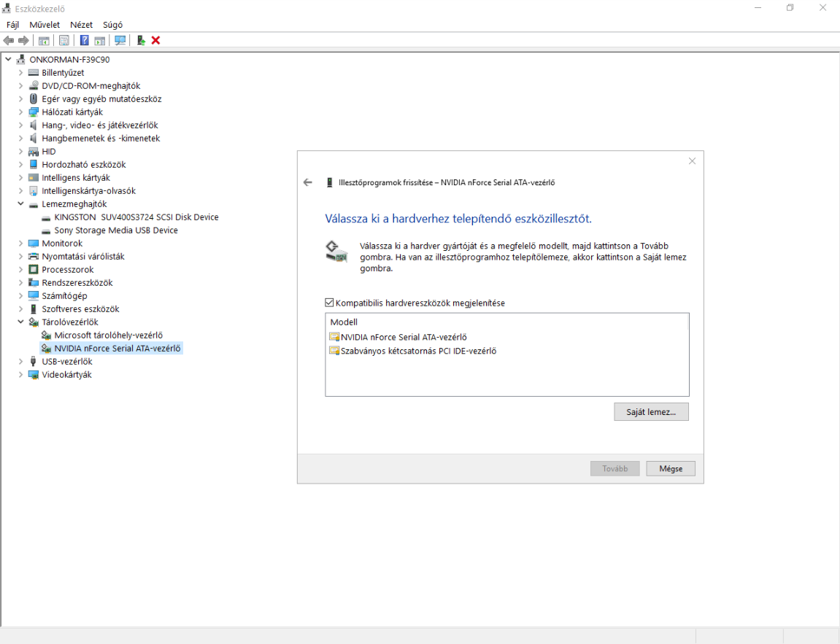Click the Forward arrow in Device Manager toolbar
Screen dimensions: 840x644
point(23,41)
